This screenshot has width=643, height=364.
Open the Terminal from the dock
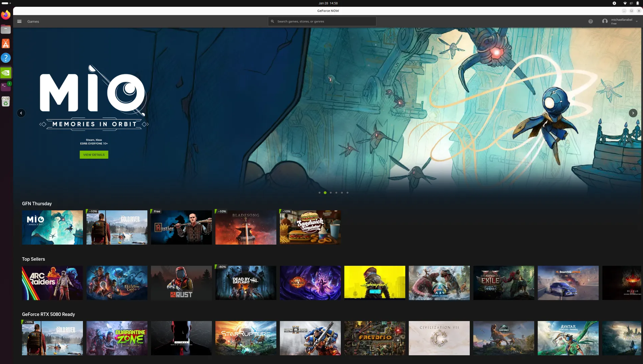[x=6, y=87]
